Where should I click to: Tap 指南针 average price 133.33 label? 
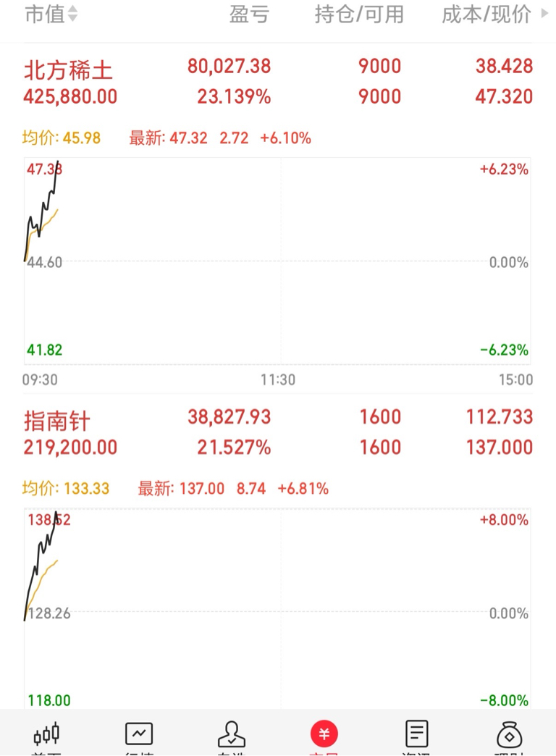66,488
